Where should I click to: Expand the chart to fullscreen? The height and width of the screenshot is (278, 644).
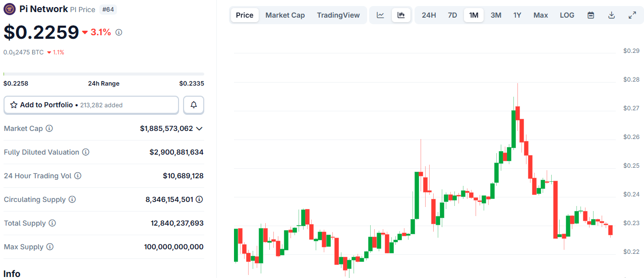pyautogui.click(x=632, y=15)
